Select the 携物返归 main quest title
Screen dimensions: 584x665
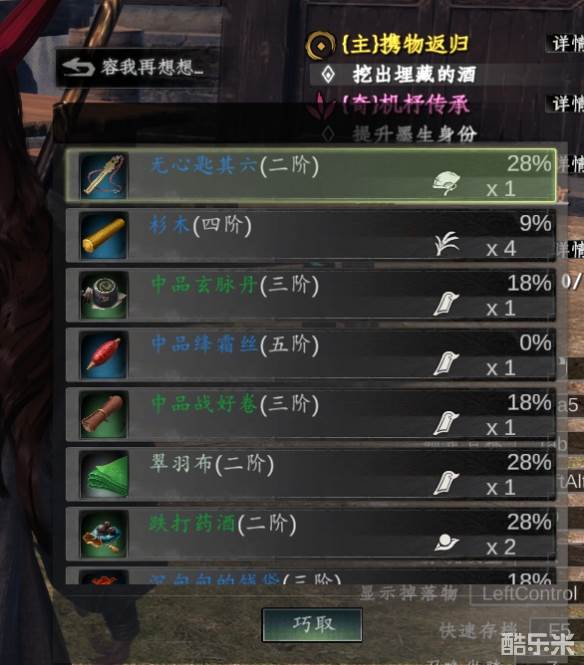coord(405,44)
